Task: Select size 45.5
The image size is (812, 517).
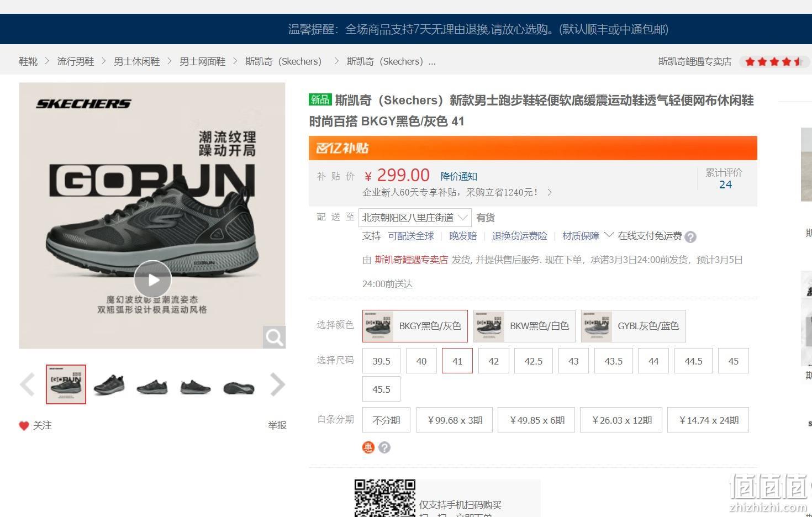Action: point(381,389)
